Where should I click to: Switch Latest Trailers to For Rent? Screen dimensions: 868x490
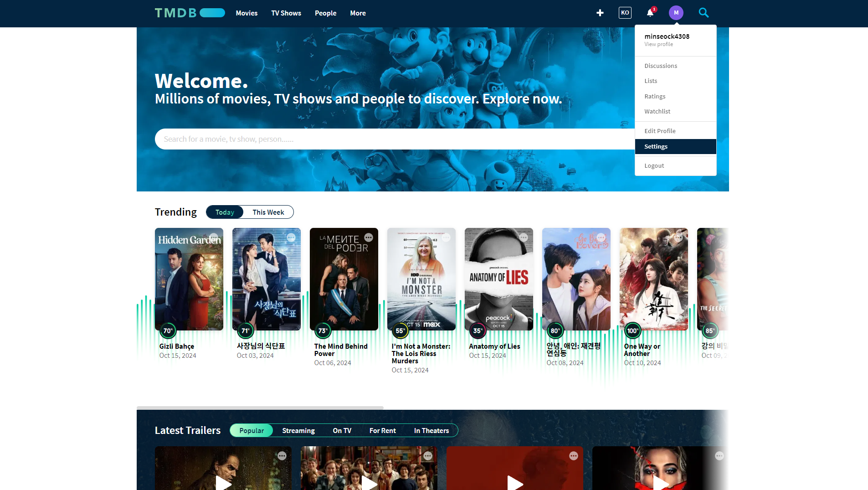[383, 430]
